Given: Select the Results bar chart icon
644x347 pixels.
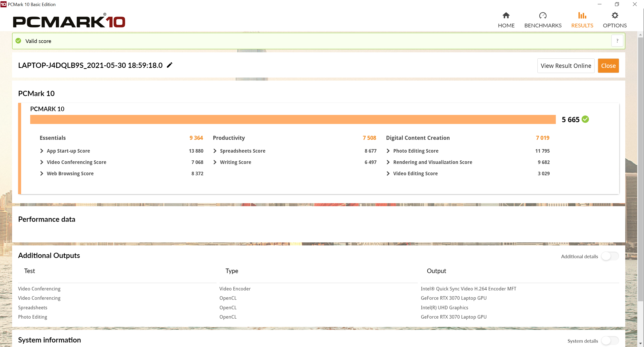Looking at the screenshot, I should click(x=582, y=16).
